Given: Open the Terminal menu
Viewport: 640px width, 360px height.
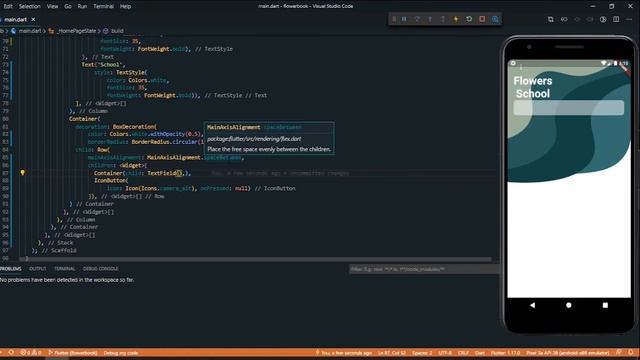Looking at the screenshot, I should pos(103,6).
